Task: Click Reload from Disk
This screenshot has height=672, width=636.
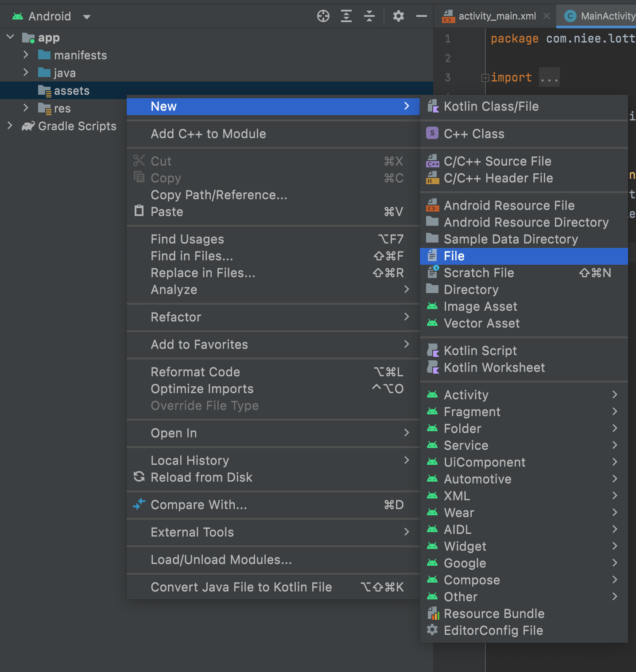Action: (273, 478)
